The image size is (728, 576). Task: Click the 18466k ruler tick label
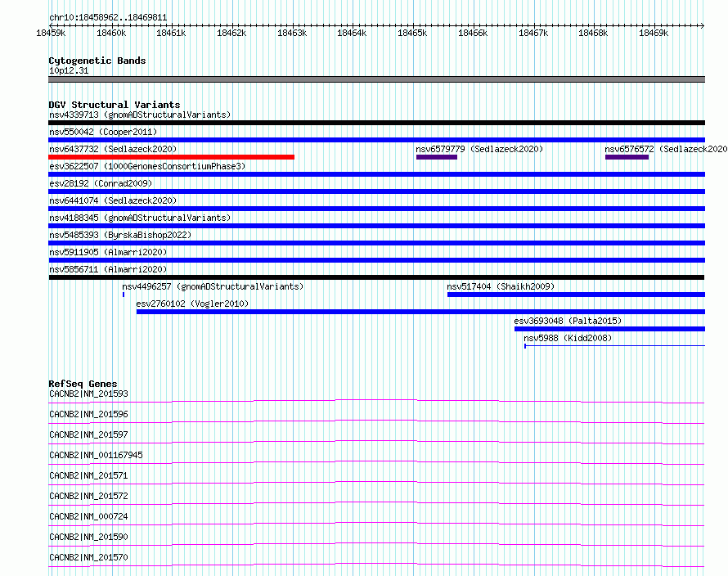[473, 33]
